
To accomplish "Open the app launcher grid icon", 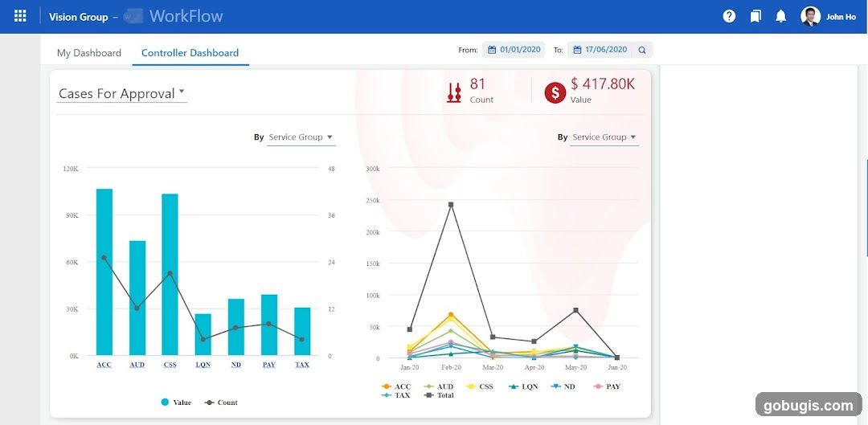I will click(20, 16).
